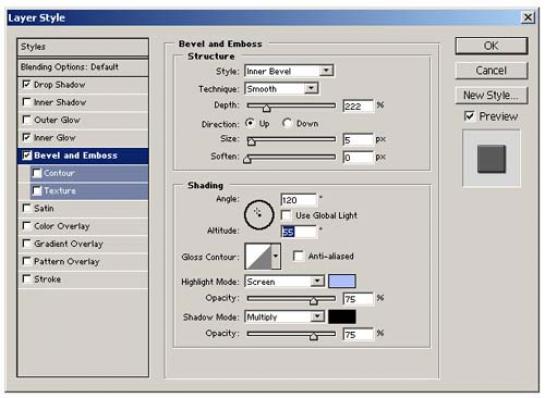Select the Stroke effect label

(x=47, y=279)
